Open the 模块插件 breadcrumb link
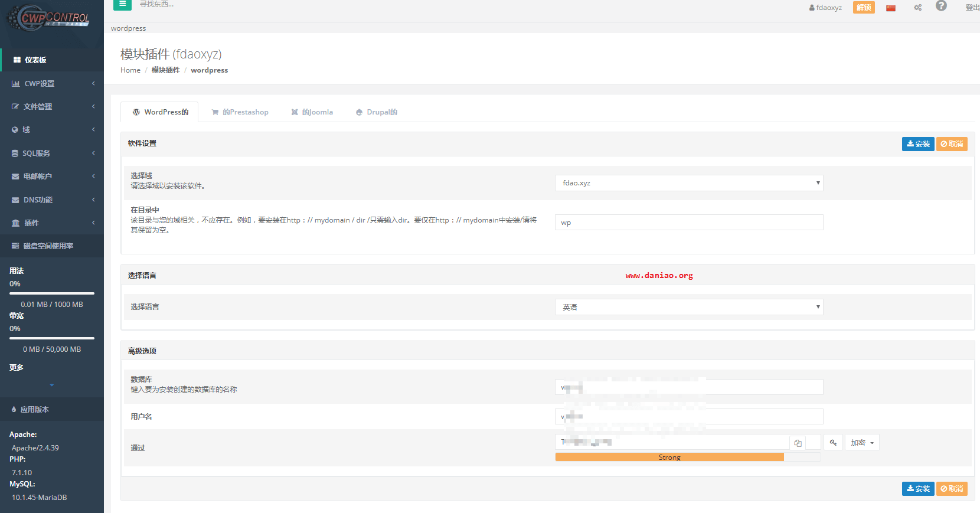 click(x=165, y=70)
